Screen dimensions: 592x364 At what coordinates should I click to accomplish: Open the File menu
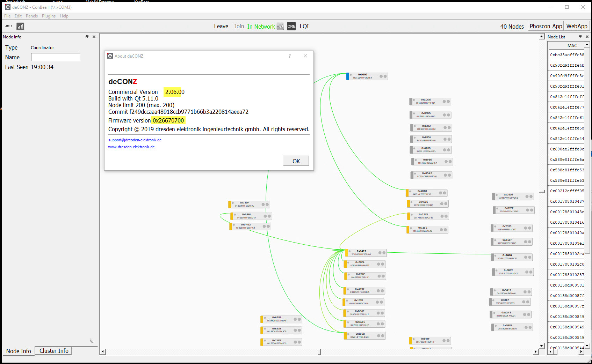tap(7, 16)
